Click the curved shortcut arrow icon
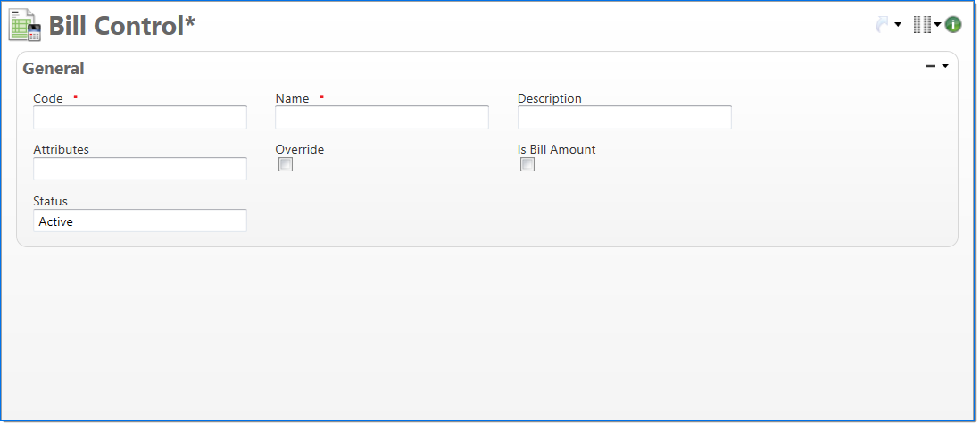 click(883, 25)
